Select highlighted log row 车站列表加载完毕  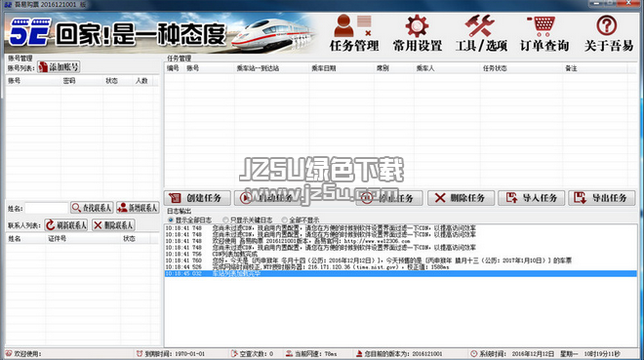pos(400,273)
